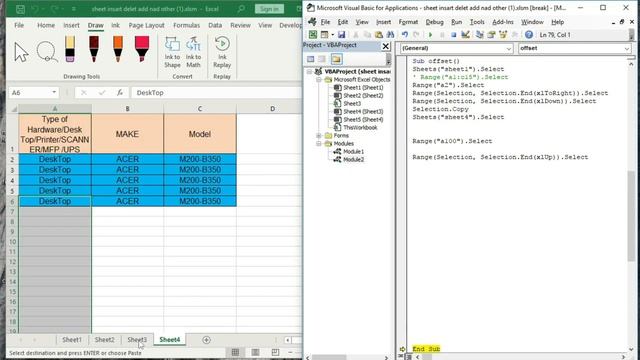Switch to Sheet1 worksheet tab
This screenshot has width=640, height=360.
(x=72, y=340)
